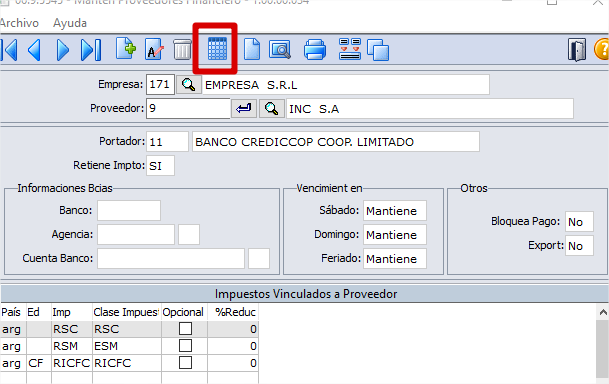Open help via orange question icon
The width and height of the screenshot is (609, 384).
coord(602,49)
